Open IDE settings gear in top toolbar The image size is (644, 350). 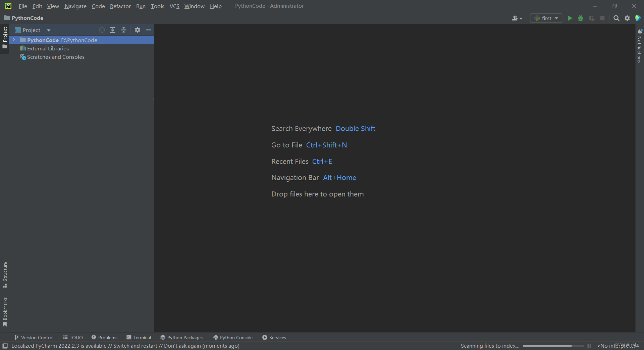pyautogui.click(x=627, y=18)
